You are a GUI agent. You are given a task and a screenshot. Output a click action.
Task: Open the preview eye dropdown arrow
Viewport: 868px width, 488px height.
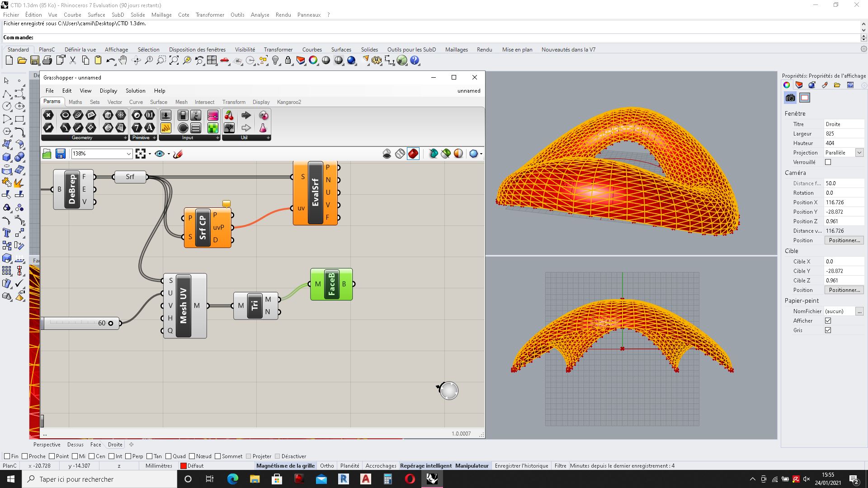(169, 154)
